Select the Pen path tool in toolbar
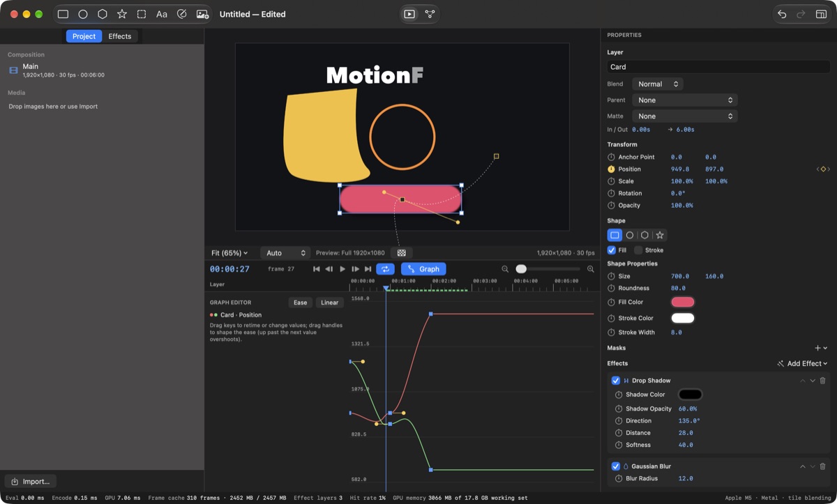This screenshot has height=504, width=837. (182, 14)
